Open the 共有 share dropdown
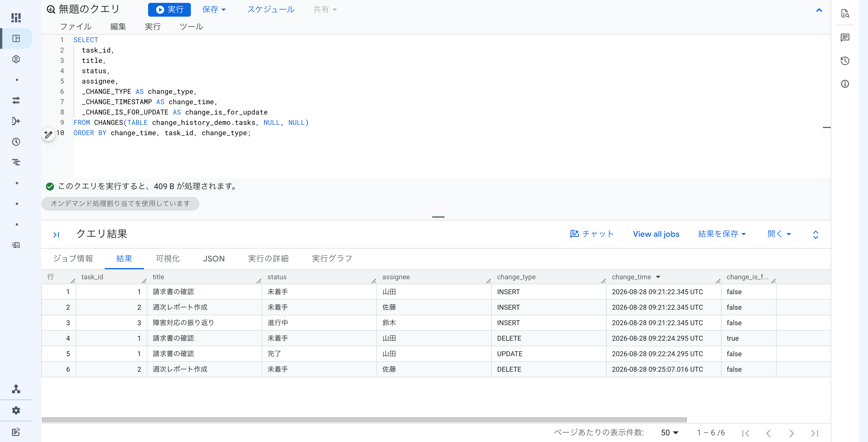868x442 pixels. [x=325, y=9]
